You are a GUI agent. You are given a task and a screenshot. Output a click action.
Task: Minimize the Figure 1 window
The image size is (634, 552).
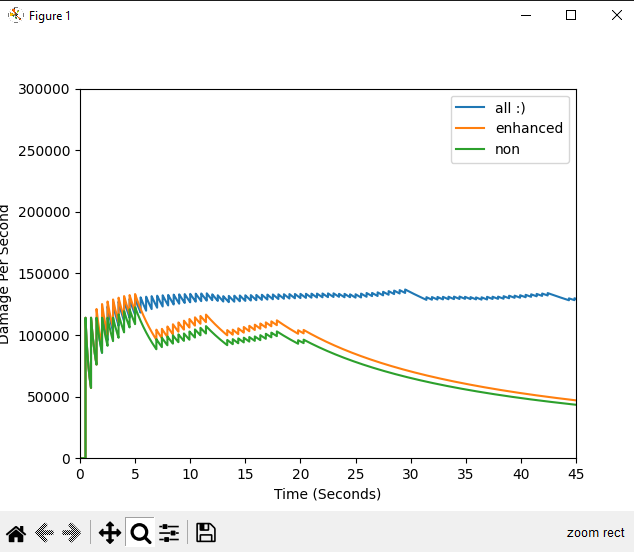pyautogui.click(x=525, y=15)
